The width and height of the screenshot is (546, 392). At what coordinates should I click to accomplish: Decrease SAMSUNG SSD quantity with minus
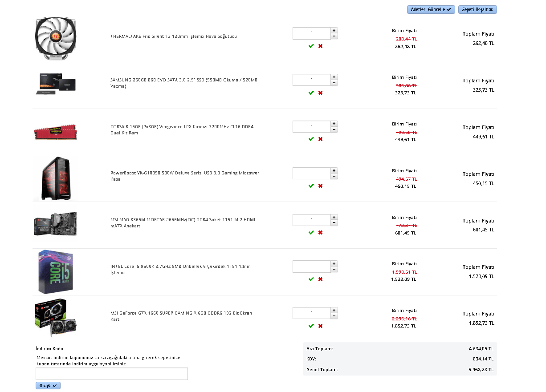(x=334, y=83)
